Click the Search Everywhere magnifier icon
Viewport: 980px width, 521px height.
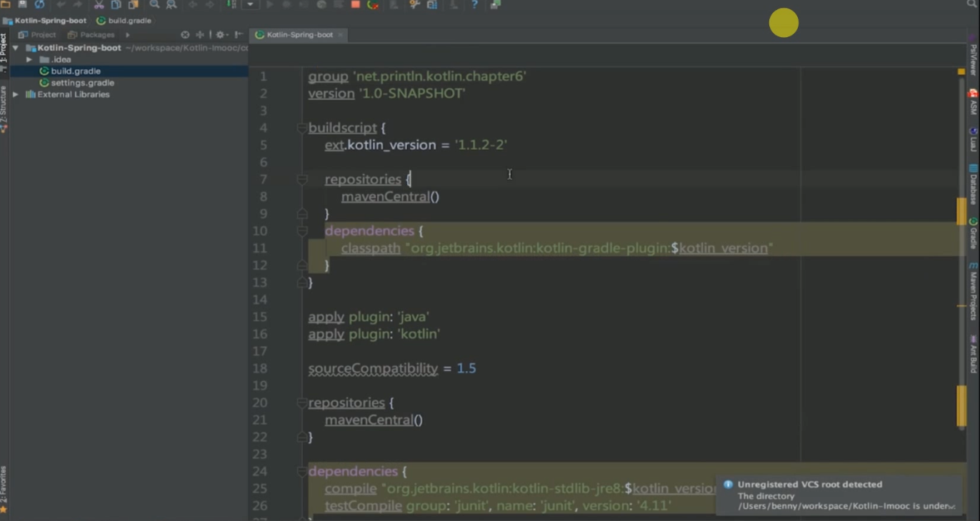972,4
